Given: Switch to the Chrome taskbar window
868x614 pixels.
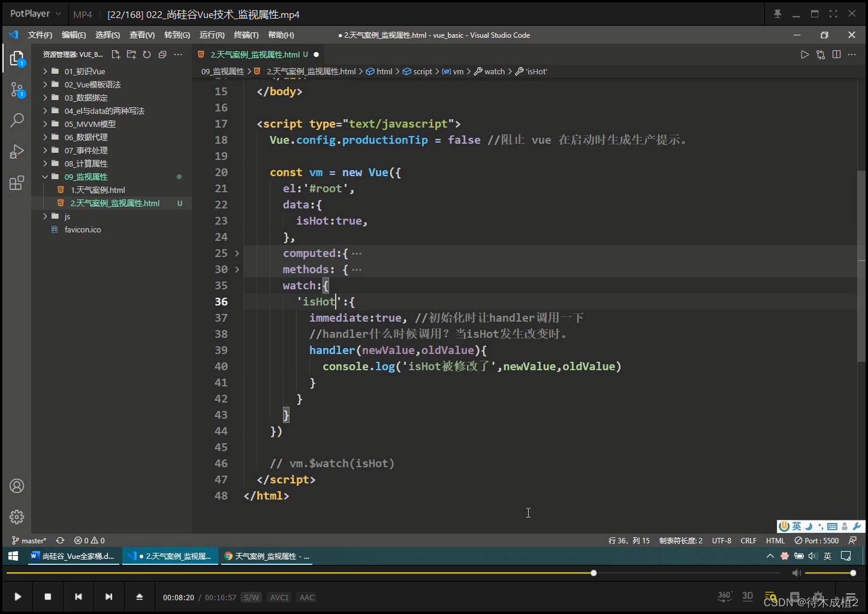Looking at the screenshot, I should [x=266, y=556].
